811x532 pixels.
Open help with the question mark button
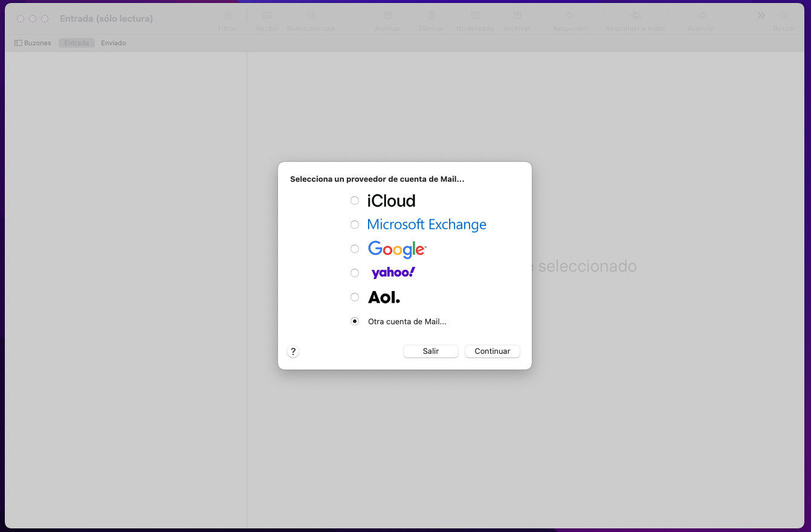(293, 351)
